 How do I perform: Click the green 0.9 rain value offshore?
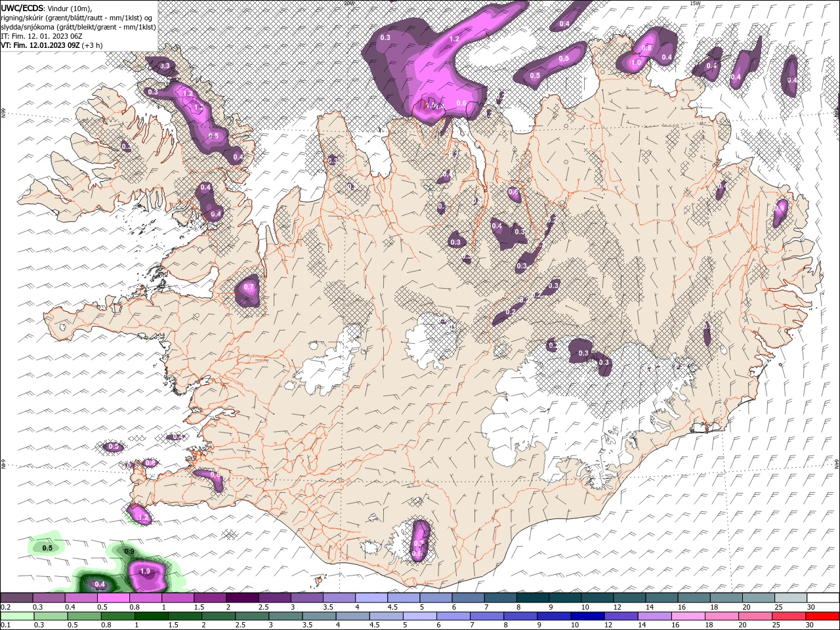(x=129, y=551)
